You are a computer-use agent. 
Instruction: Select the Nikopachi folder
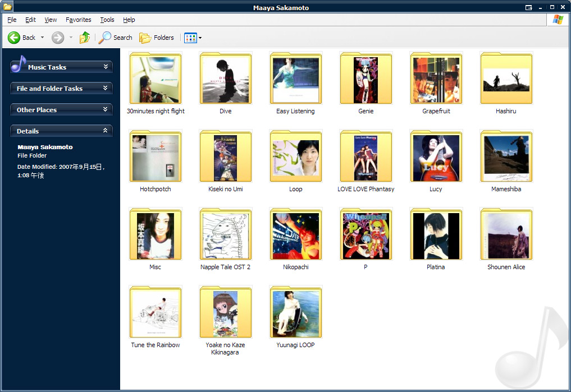[x=295, y=239]
